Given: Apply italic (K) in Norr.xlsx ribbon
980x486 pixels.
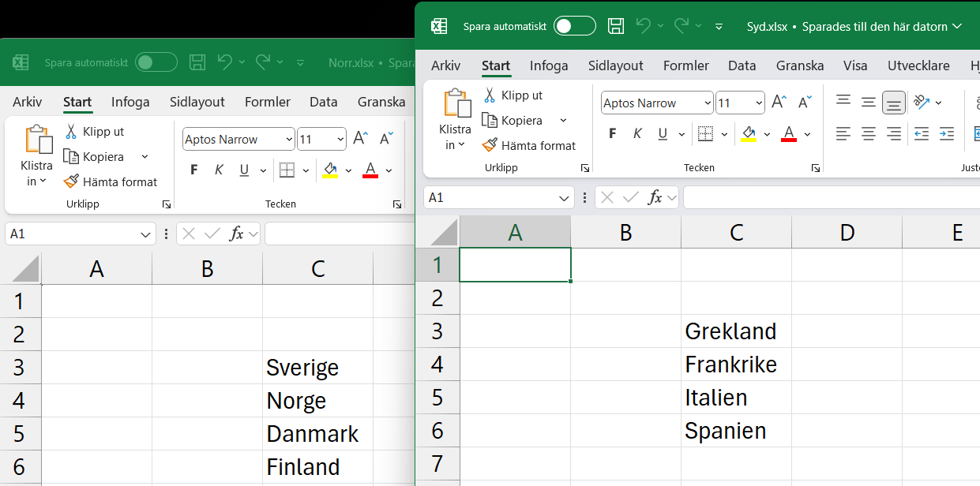Looking at the screenshot, I should (219, 170).
